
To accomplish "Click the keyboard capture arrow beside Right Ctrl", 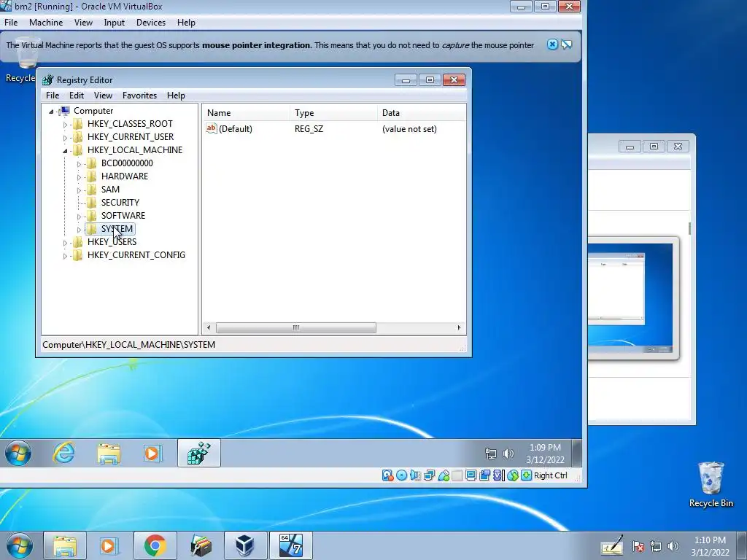I will click(527, 475).
